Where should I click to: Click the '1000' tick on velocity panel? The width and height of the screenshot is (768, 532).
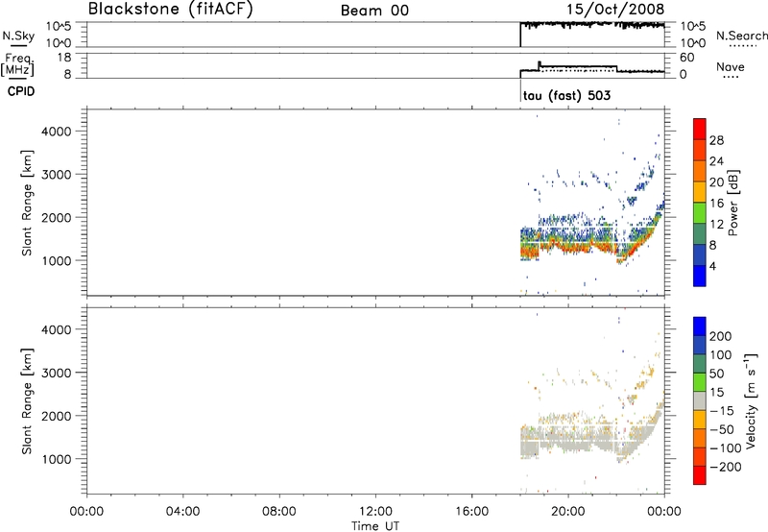point(57,459)
